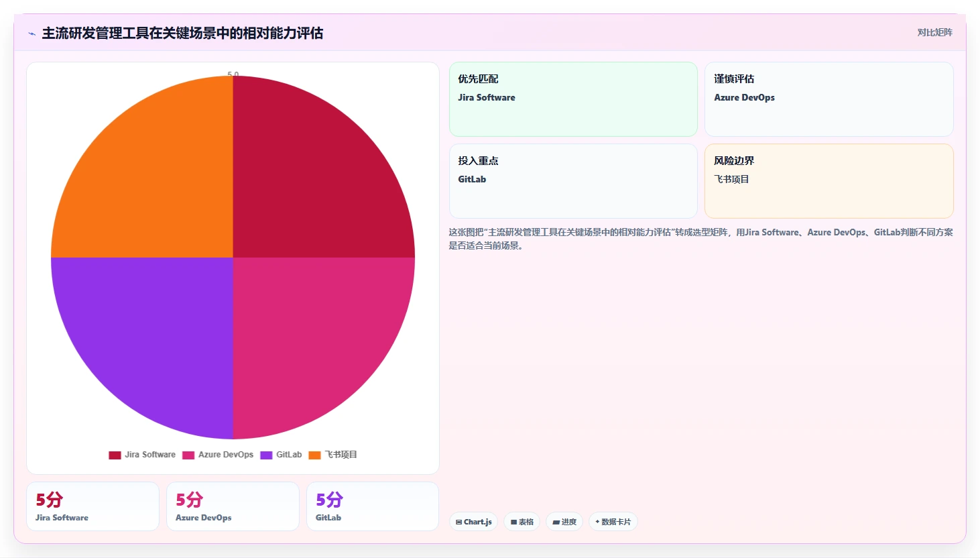This screenshot has height=558, width=980.
Task: Click the Jira Software legend text
Action: (150, 455)
